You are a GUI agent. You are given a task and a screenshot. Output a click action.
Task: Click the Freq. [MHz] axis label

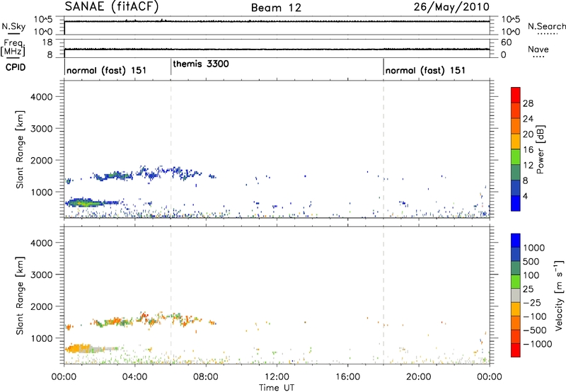point(13,47)
